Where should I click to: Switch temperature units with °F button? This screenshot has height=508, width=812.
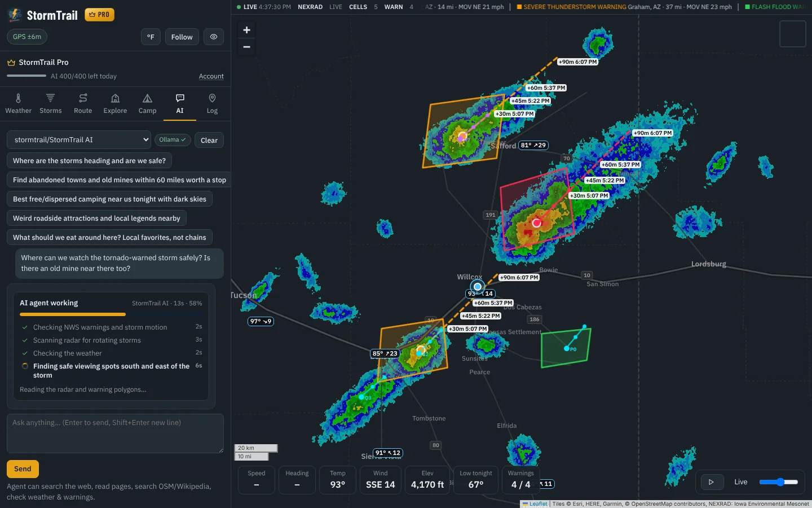151,37
